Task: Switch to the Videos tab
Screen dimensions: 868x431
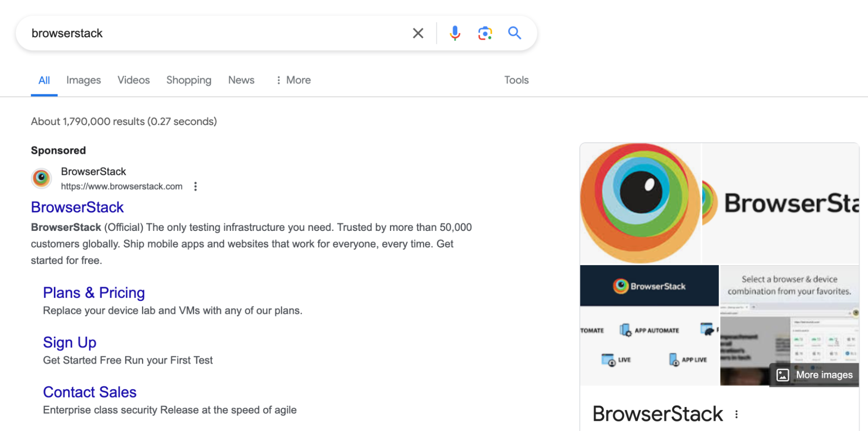Action: pos(133,80)
